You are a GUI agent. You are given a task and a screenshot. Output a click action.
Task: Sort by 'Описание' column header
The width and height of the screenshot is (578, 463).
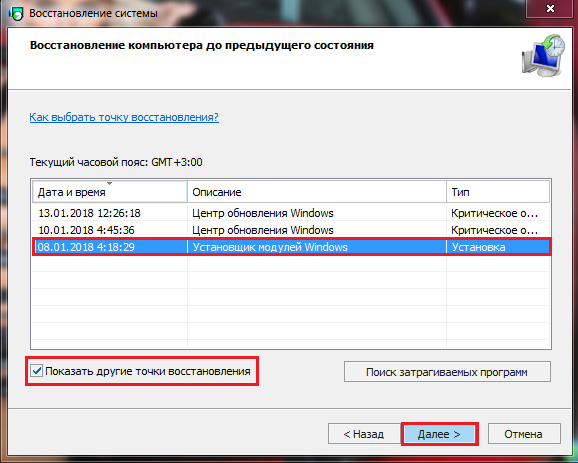click(317, 192)
